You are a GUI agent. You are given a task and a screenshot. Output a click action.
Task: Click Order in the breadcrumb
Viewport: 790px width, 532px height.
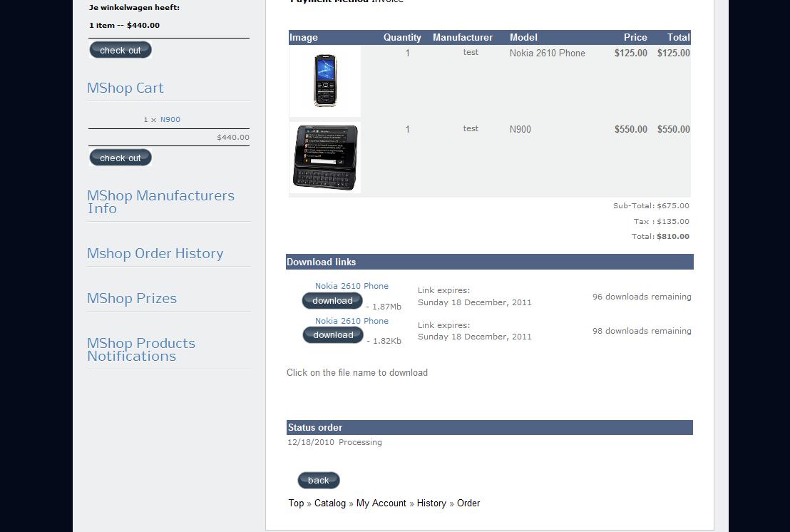pyautogui.click(x=468, y=503)
